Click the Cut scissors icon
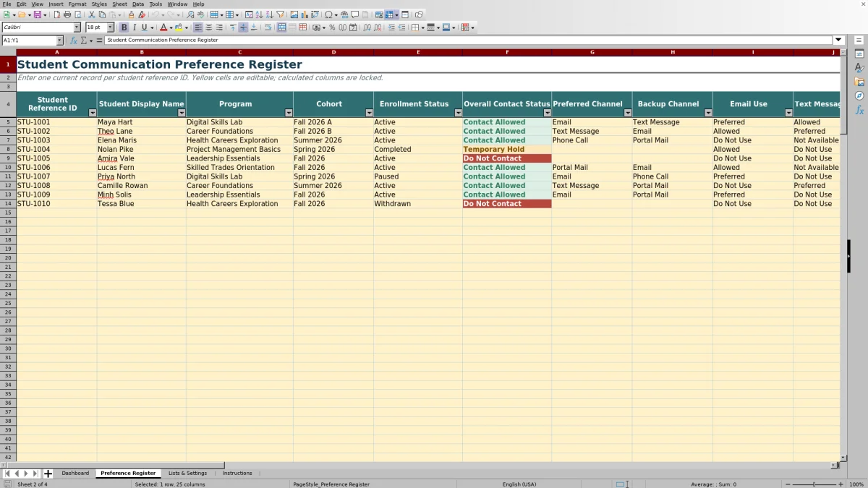This screenshot has height=488, width=868. 91,14
